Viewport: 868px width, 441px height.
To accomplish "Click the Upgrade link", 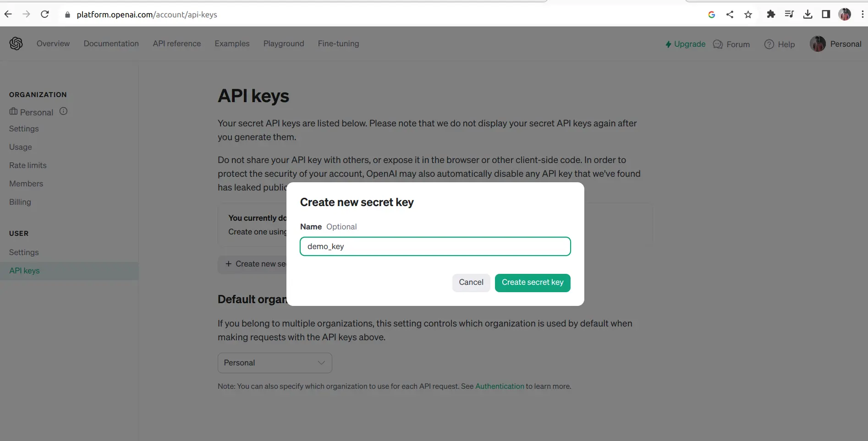I will tap(686, 44).
